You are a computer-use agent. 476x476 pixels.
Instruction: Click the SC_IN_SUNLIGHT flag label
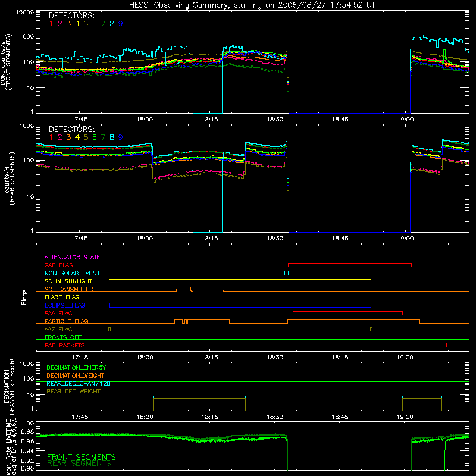click(68, 281)
